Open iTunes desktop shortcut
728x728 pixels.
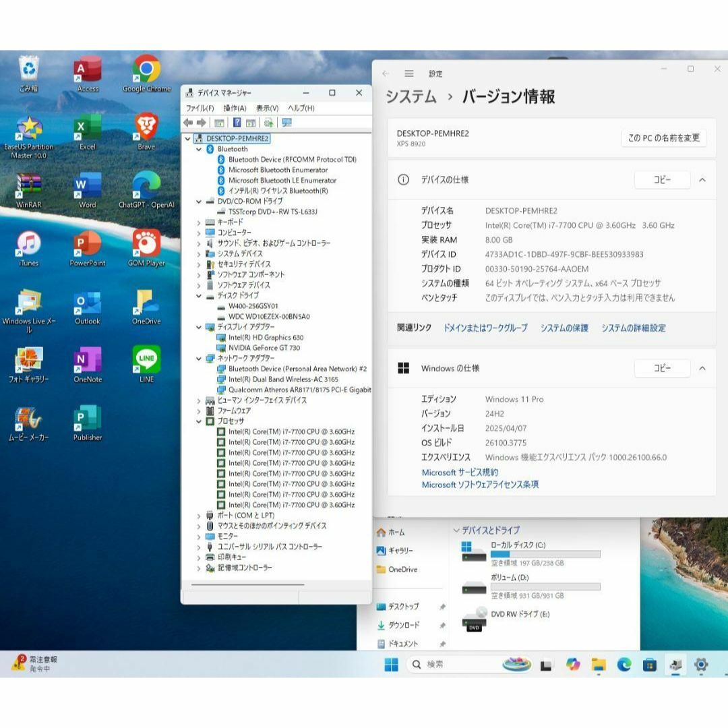pyautogui.click(x=29, y=248)
